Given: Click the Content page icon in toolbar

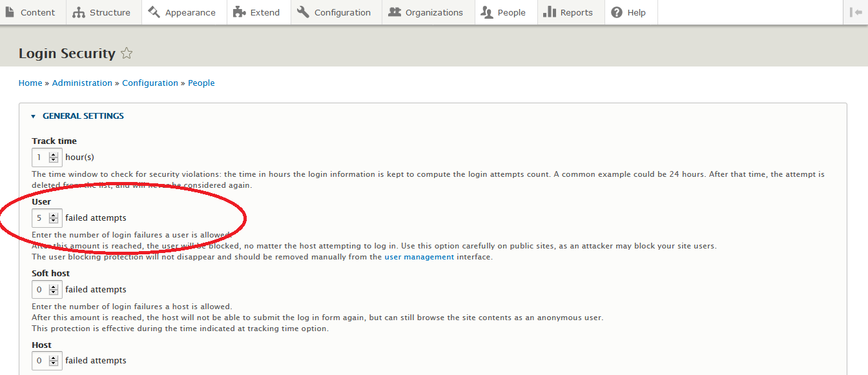Looking at the screenshot, I should 10,12.
